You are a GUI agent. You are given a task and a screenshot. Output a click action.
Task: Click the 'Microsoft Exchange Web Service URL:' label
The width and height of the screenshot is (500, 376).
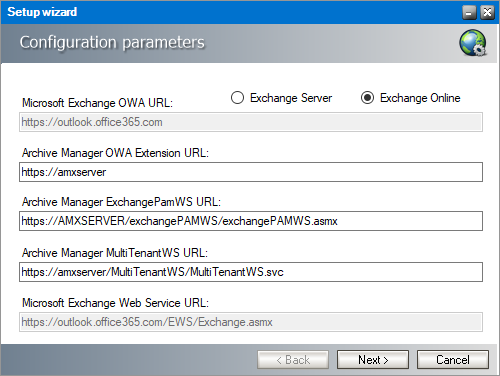pos(115,303)
